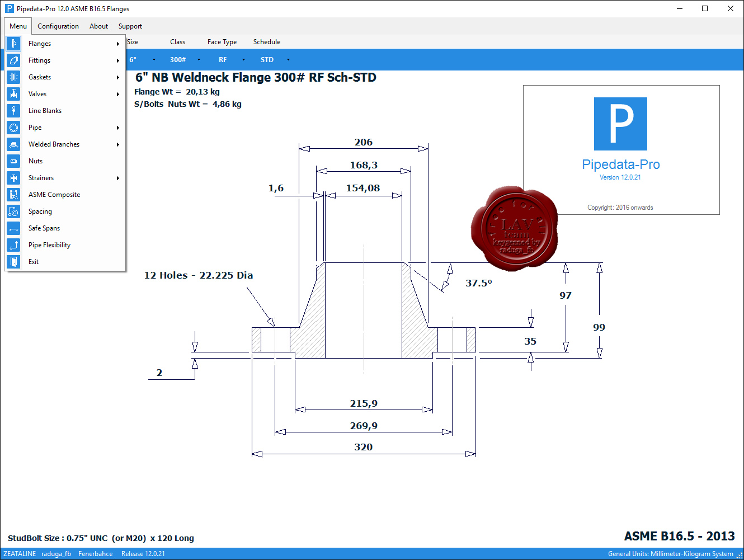Click the ZEATALINE status bar entry
Screen dimensions: 744x560
[x=20, y=554]
